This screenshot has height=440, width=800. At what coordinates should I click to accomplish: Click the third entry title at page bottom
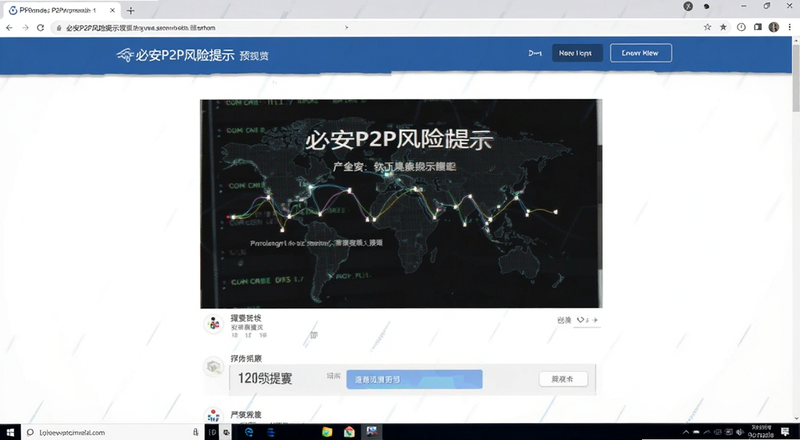[246, 414]
